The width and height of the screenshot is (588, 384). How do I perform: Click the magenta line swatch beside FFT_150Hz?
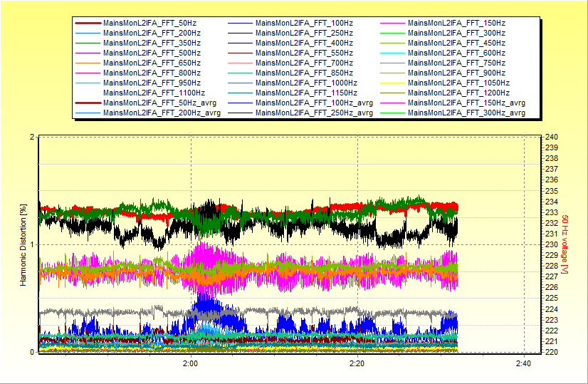[x=393, y=24]
